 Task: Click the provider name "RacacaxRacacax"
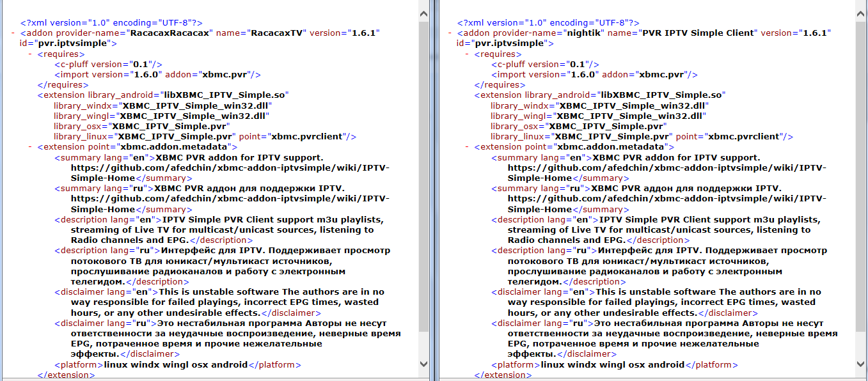[x=170, y=33]
